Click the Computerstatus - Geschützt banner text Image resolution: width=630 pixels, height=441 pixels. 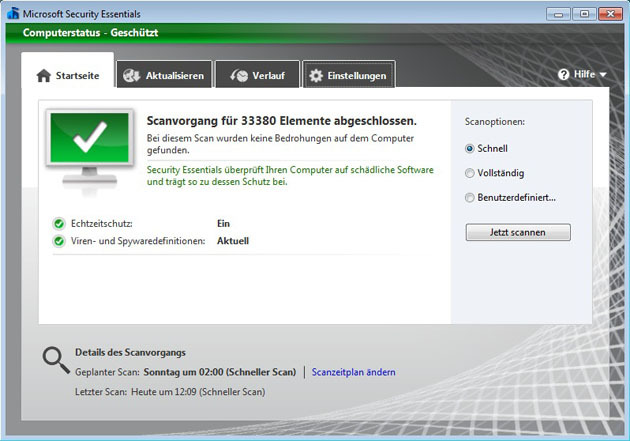click(90, 33)
